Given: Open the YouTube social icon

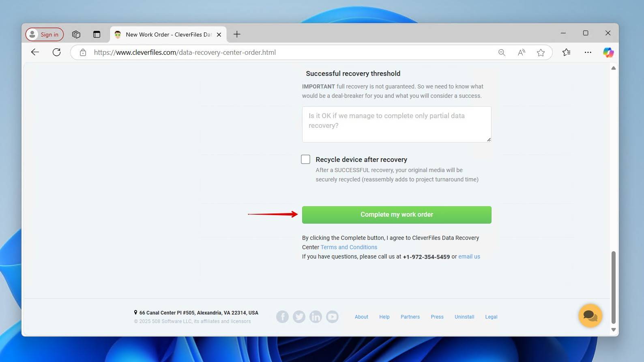Looking at the screenshot, I should coord(332,317).
